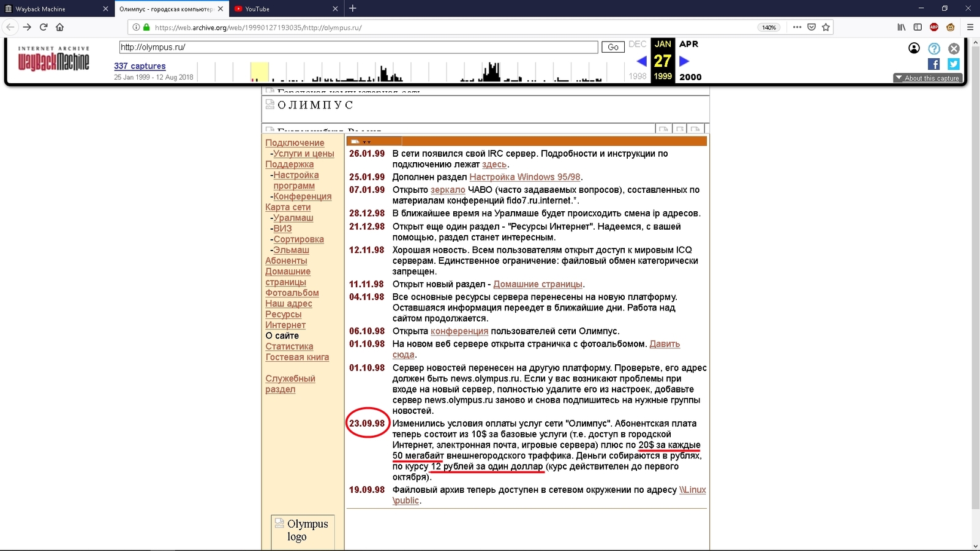
Task: Bookmark this page with star icon
Action: pos(826,27)
